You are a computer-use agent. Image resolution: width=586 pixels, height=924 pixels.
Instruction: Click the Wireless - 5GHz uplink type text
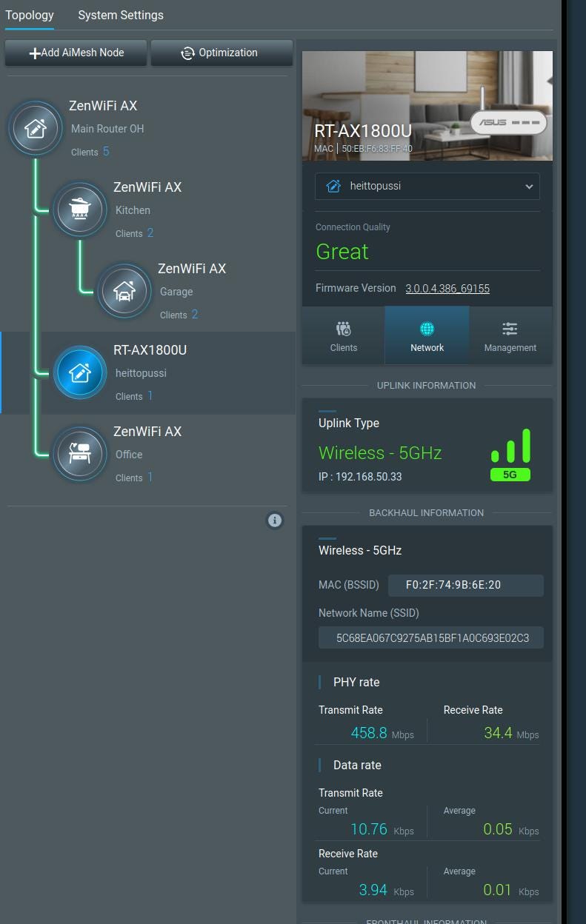[380, 452]
